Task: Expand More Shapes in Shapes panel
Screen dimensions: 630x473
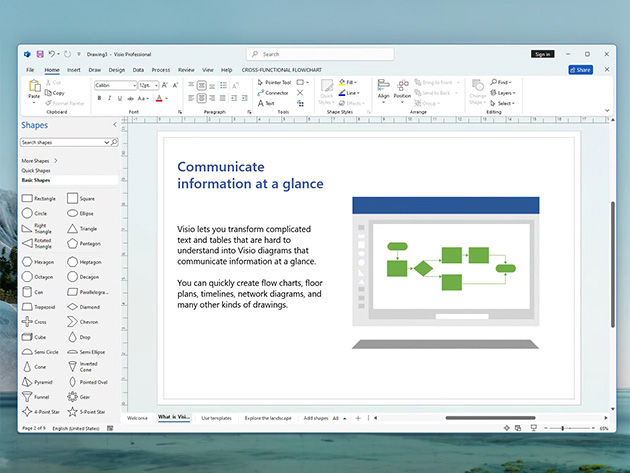Action: click(x=40, y=160)
